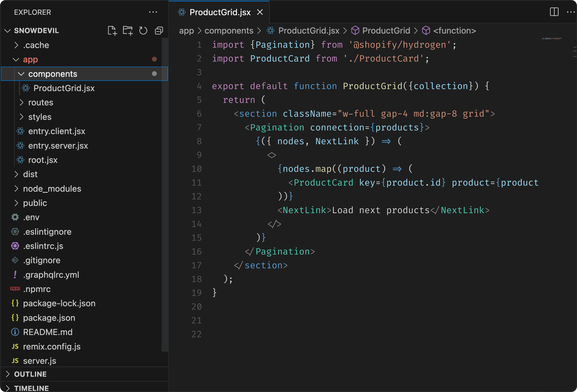Click the ESLint icon beside .eslintignore
The width and height of the screenshot is (577, 392).
15,232
